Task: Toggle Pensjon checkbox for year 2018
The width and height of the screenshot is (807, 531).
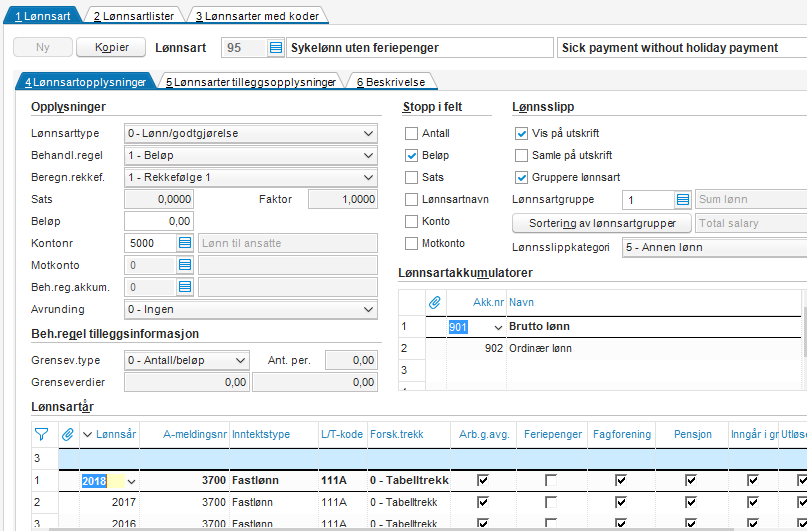Action: [691, 481]
